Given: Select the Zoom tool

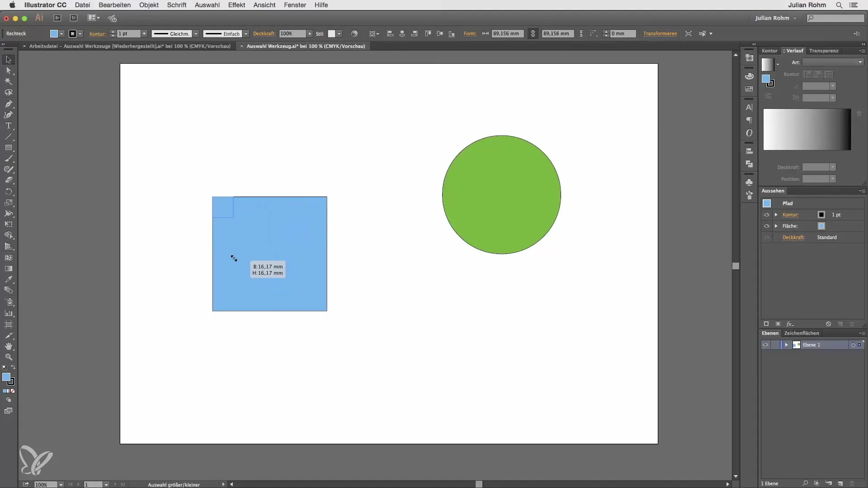Looking at the screenshot, I should [9, 357].
